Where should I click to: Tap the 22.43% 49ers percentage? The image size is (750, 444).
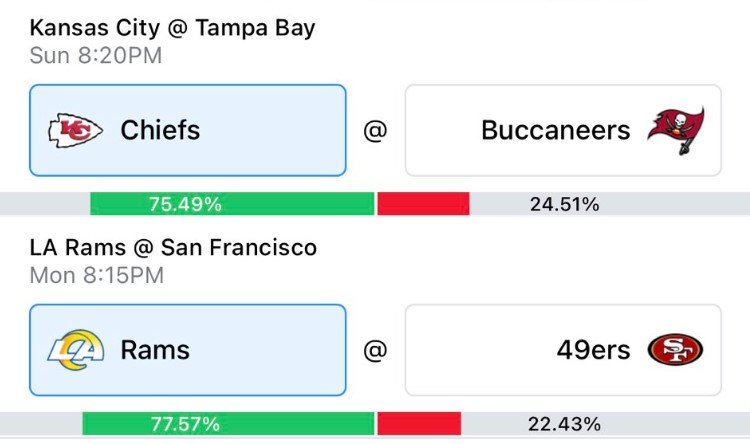coord(564,424)
